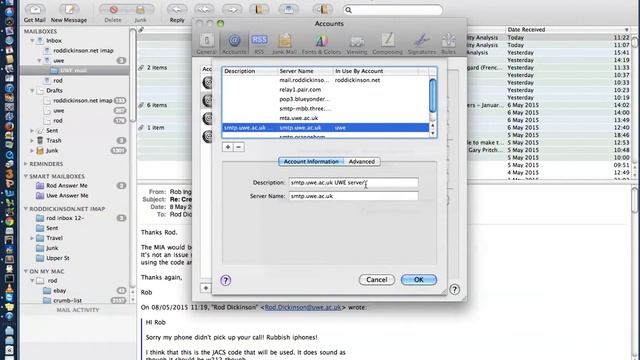
Task: Click in the Description text field
Action: click(353, 182)
